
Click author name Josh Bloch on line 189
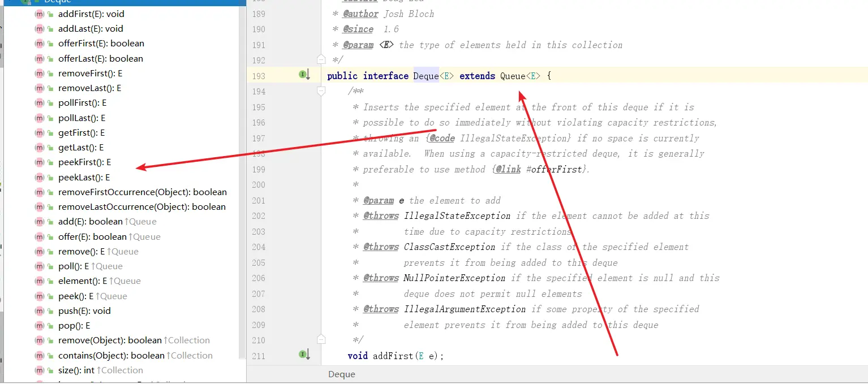pos(409,14)
